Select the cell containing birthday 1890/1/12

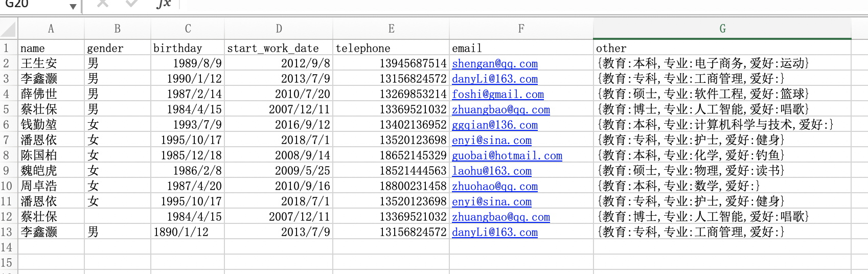coord(187,232)
